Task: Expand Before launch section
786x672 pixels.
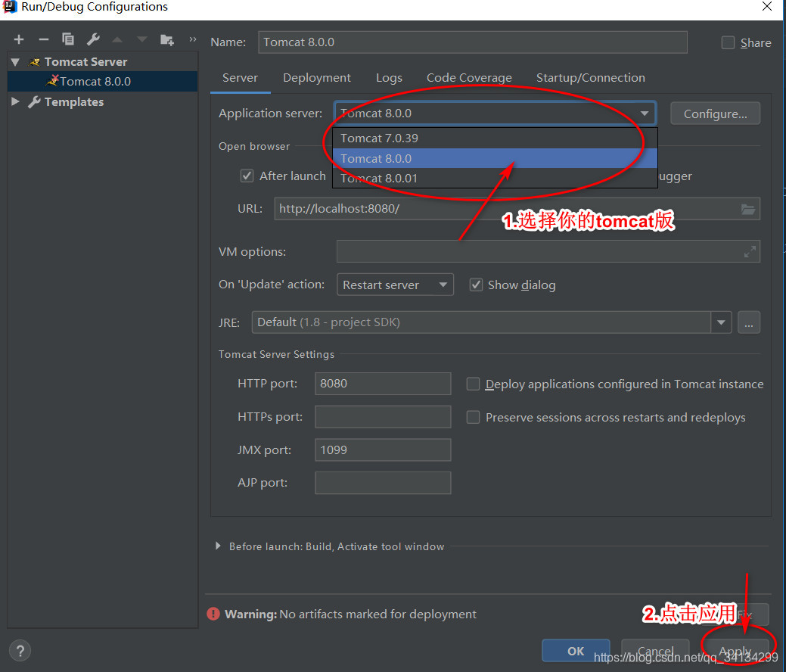Action: tap(218, 546)
